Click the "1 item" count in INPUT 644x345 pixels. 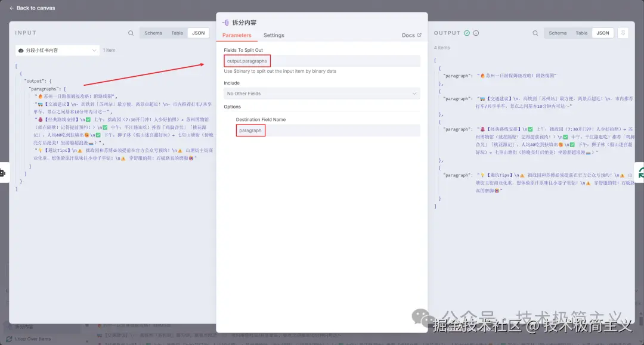point(109,50)
